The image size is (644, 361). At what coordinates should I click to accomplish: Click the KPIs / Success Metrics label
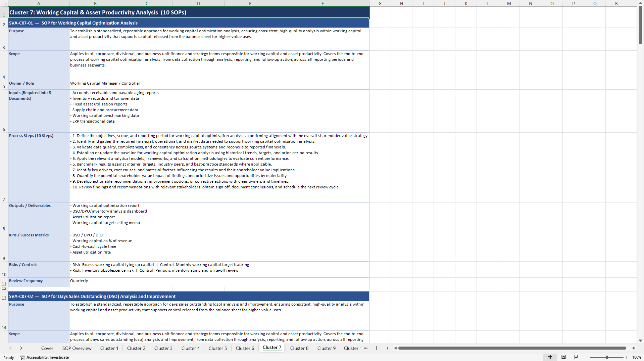[x=39, y=246]
